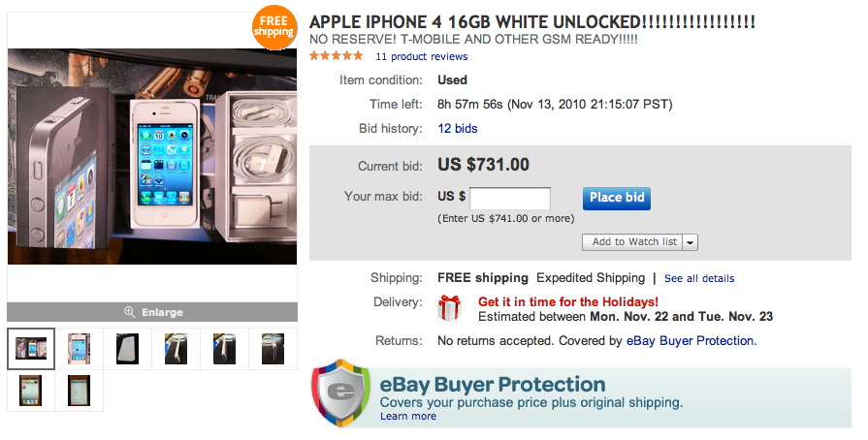Click the magnifier icon beside Enlarge
This screenshot has height=440, width=868.
pos(129,312)
